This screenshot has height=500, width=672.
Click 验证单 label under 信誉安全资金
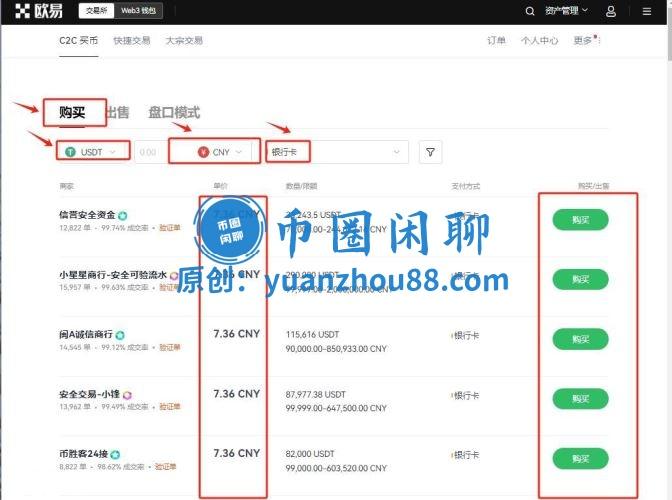click(170, 228)
